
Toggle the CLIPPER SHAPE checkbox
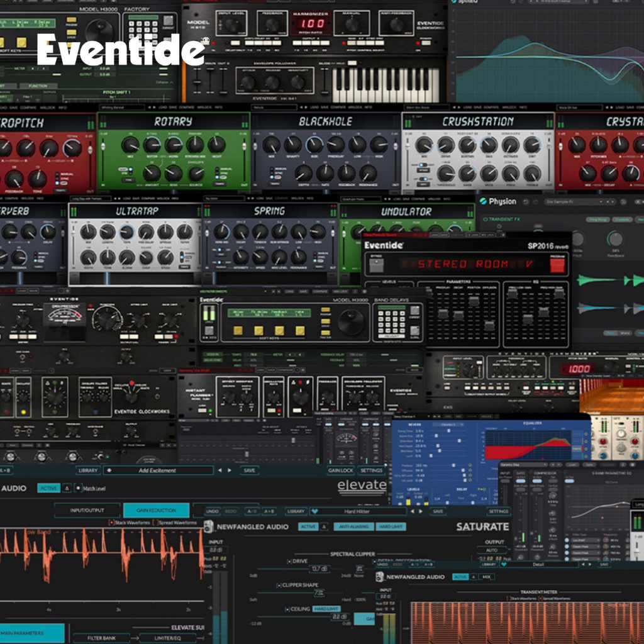point(279,585)
